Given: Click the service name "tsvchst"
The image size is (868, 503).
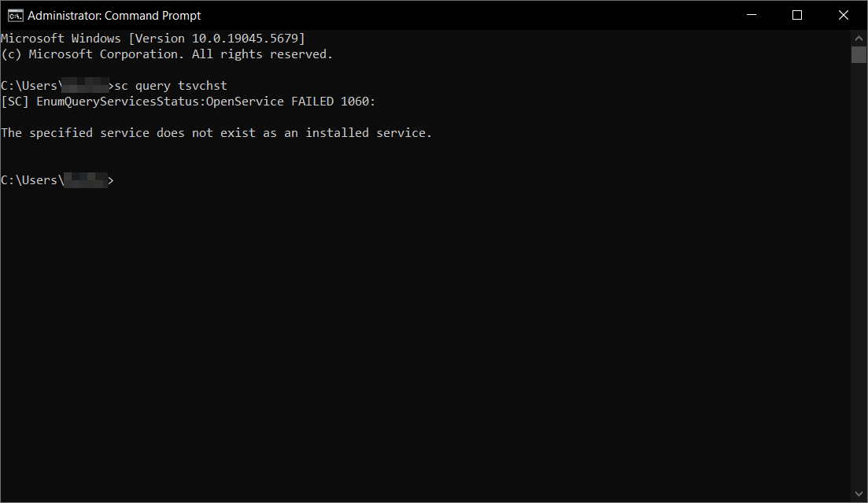Looking at the screenshot, I should tap(202, 86).
